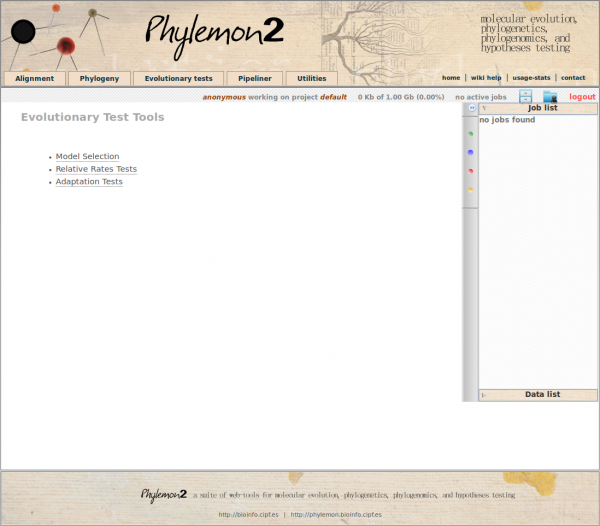Viewport: 600px width, 526px height.
Task: Open the wiki help link
Action: pos(486,78)
